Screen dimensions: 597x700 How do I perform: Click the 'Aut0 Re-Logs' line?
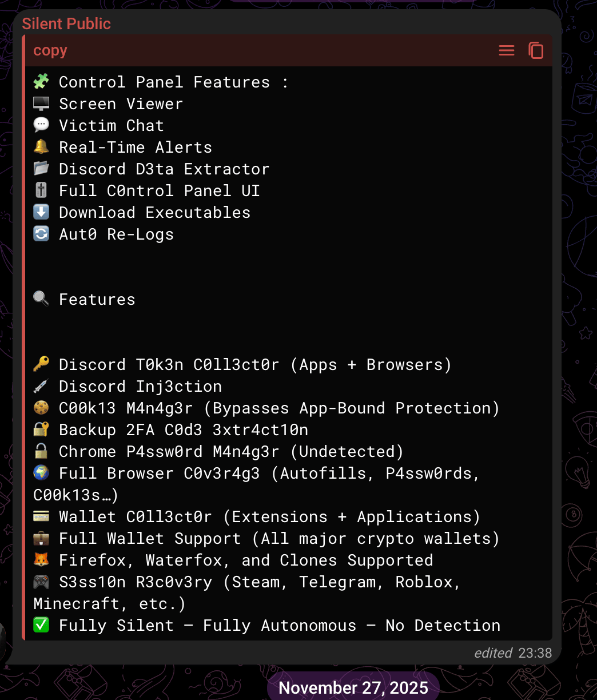pos(116,234)
